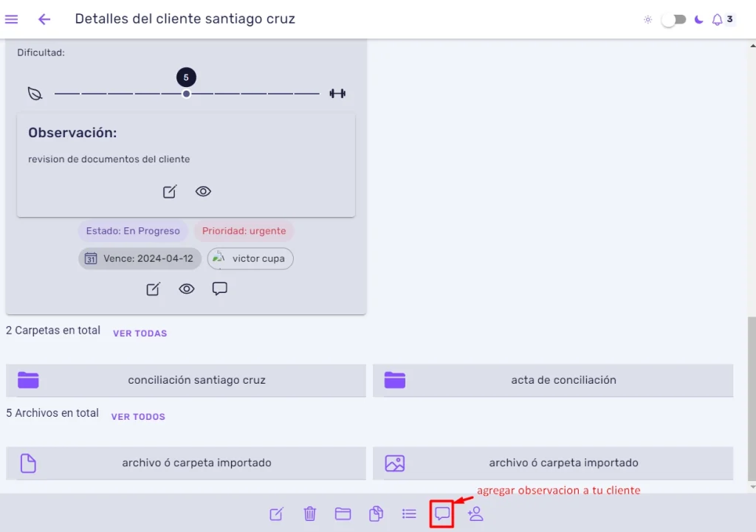Click the observation text 'revision de documentos del cliente'
Viewport: 756px width, 532px height.
click(x=109, y=159)
